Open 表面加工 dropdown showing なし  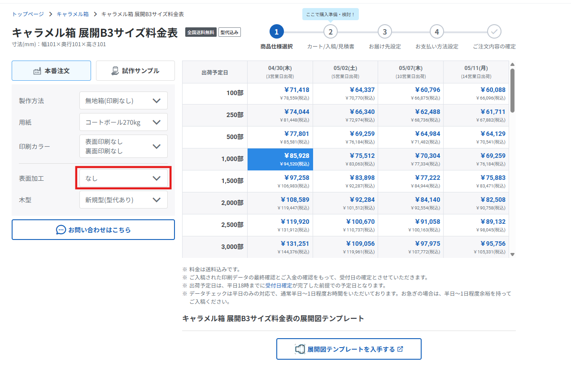[123, 178]
